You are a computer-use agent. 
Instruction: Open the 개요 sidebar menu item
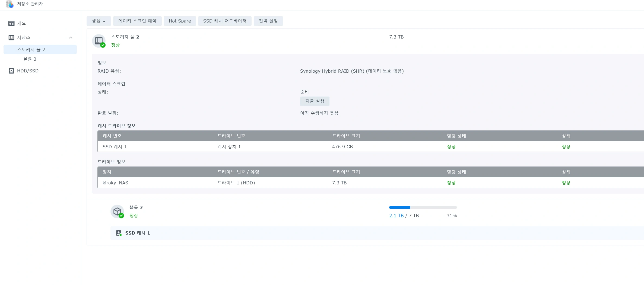point(21,24)
